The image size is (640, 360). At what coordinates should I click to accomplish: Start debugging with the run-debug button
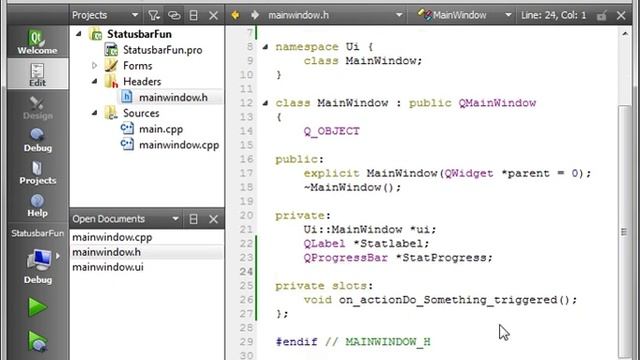(x=37, y=341)
